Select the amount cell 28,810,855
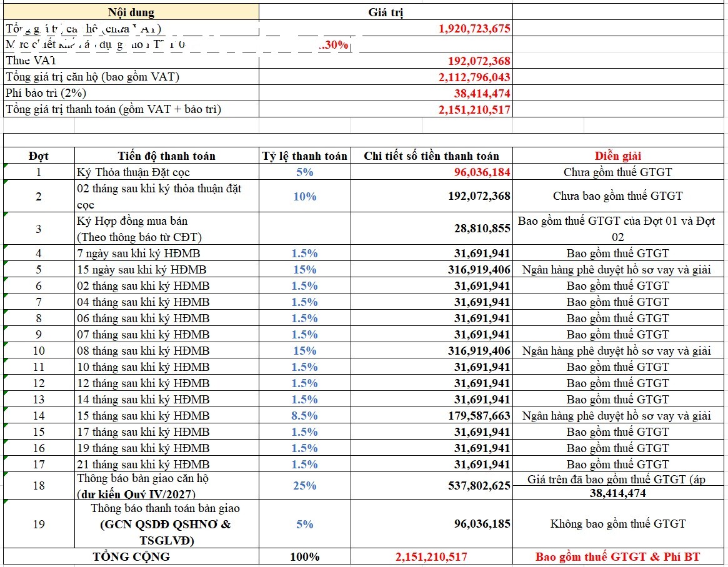 [x=432, y=229]
